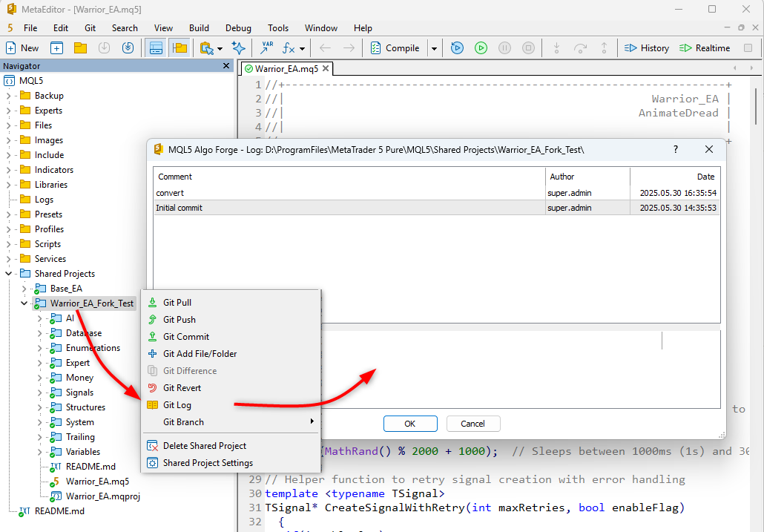764x532 pixels.
Task: Collapse the Shared Projects folder
Action: tap(8, 274)
